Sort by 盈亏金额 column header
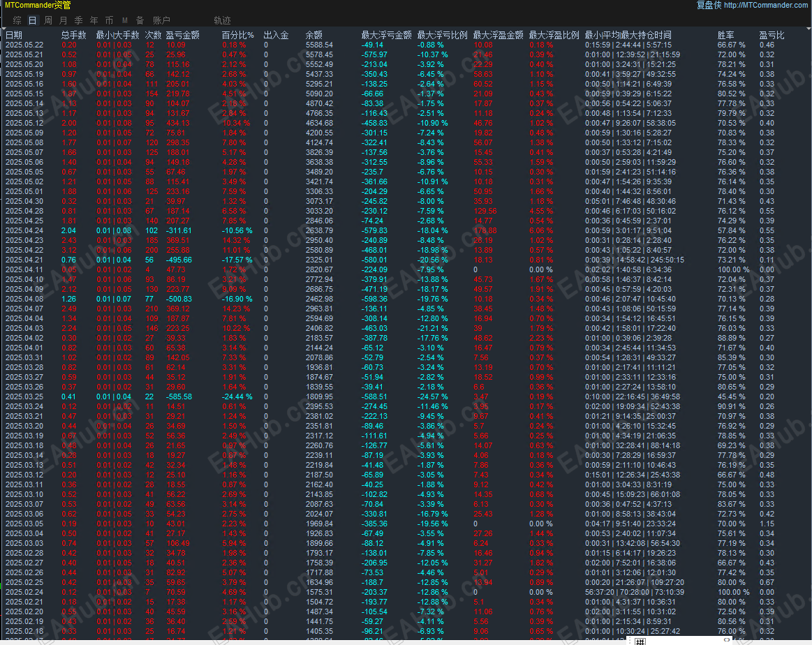Screen dimensions: 812x645 coord(183,35)
